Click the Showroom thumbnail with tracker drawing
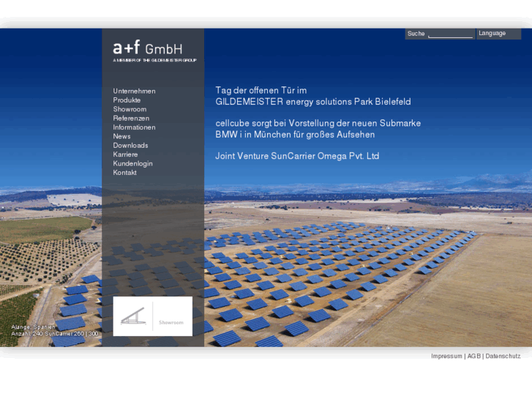 (x=153, y=316)
